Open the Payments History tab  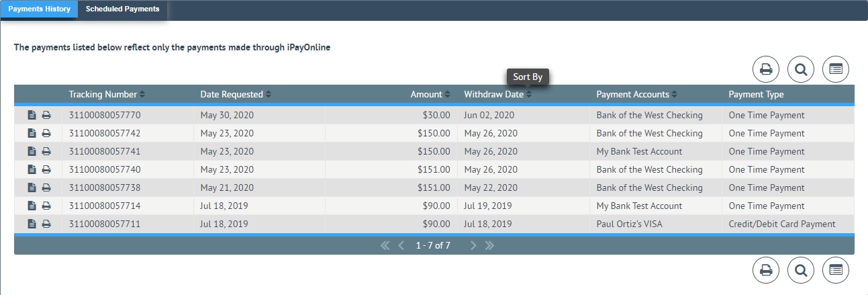[x=39, y=9]
